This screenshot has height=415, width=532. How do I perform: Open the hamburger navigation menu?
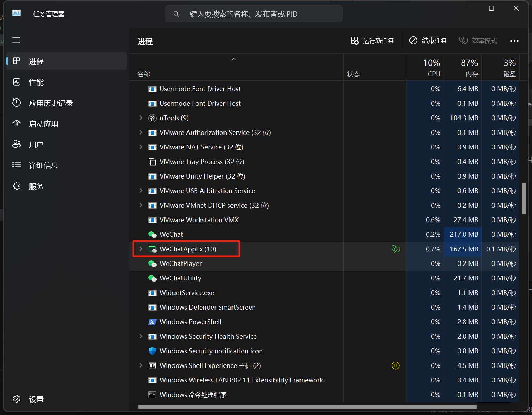(x=16, y=40)
